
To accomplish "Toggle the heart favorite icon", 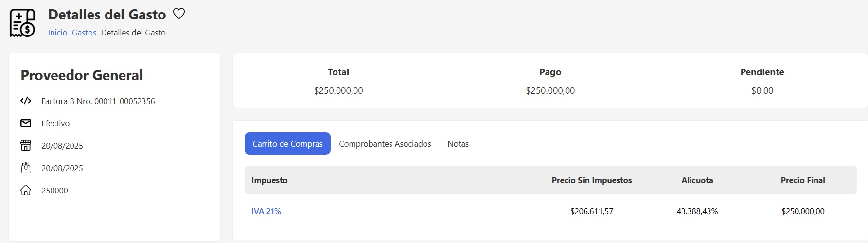I will (x=179, y=14).
